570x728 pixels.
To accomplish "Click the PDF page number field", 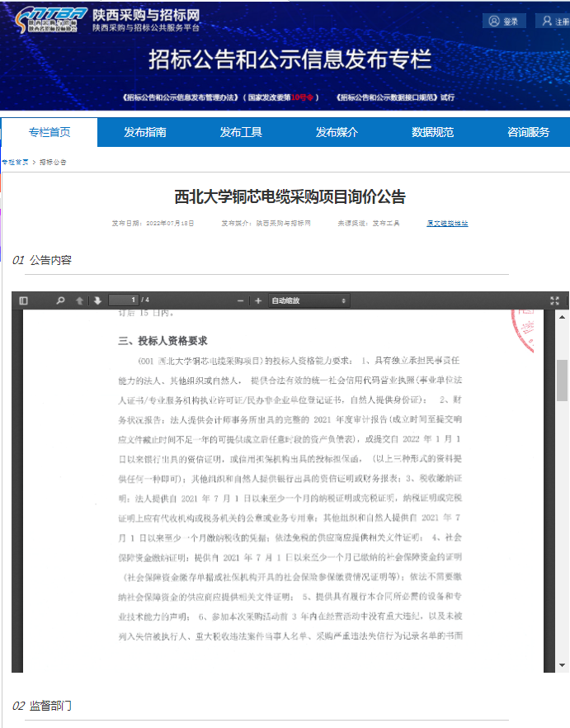I will point(122,300).
